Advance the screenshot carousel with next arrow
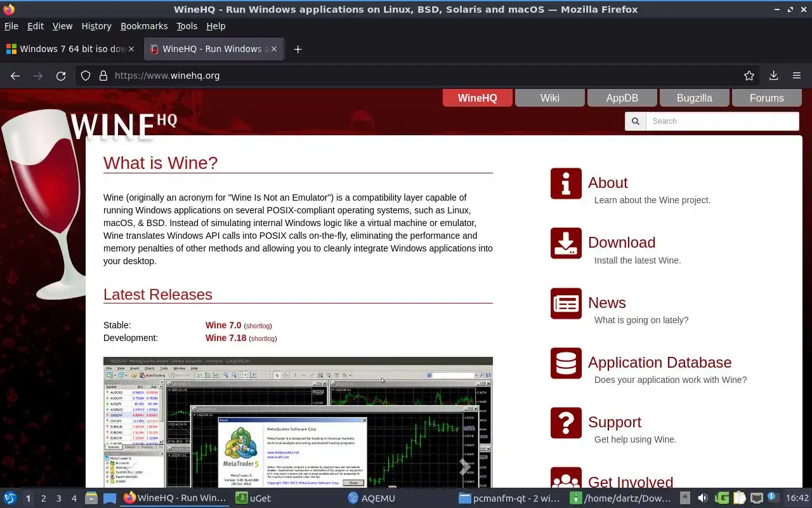Viewport: 812px width, 508px height. [464, 467]
